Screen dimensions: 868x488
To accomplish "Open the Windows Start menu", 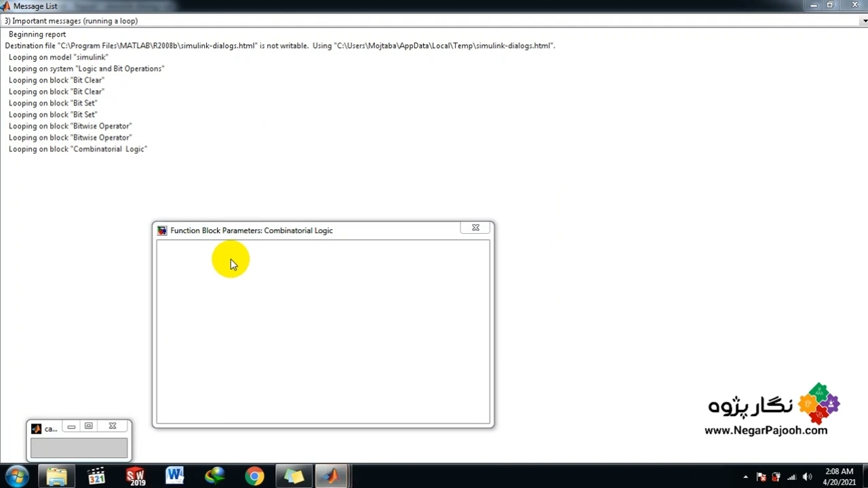I will (17, 476).
